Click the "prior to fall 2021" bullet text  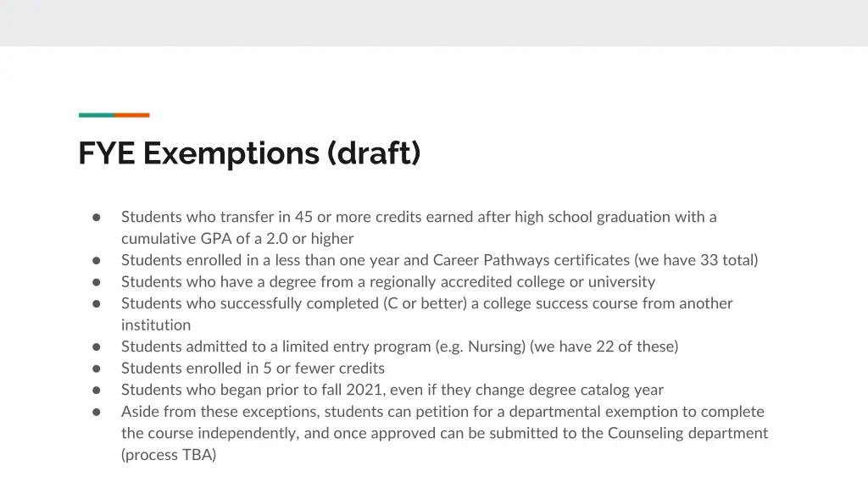392,390
